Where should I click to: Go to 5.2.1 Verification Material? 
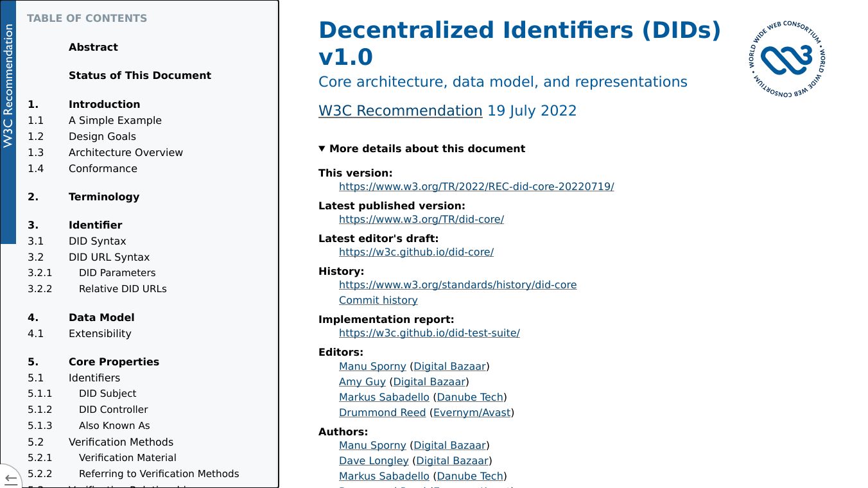[102, 457]
